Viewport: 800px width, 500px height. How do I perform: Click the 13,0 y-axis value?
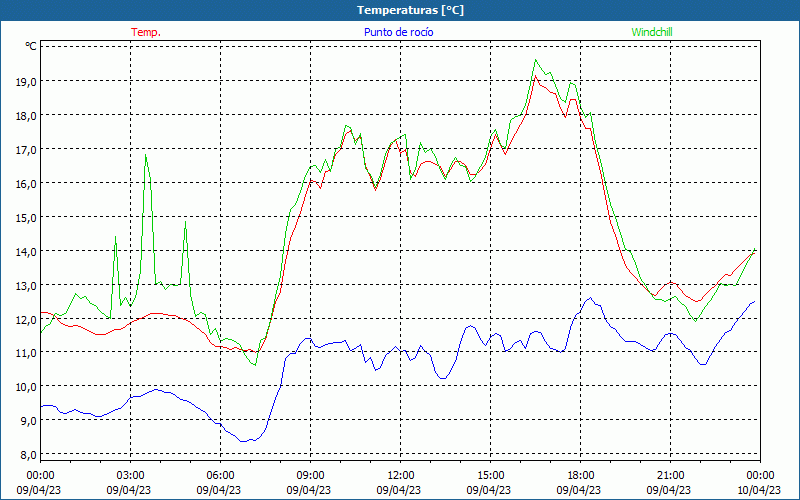click(x=26, y=285)
